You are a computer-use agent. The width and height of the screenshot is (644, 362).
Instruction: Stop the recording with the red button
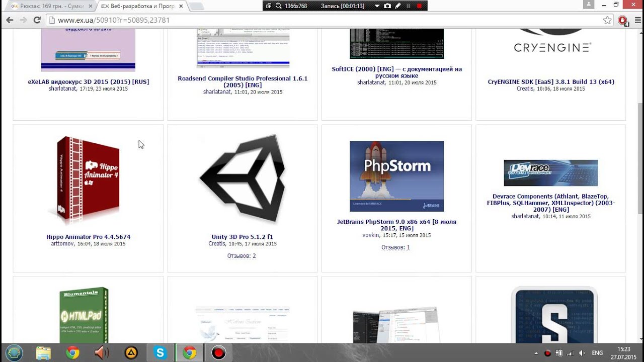coord(419,6)
